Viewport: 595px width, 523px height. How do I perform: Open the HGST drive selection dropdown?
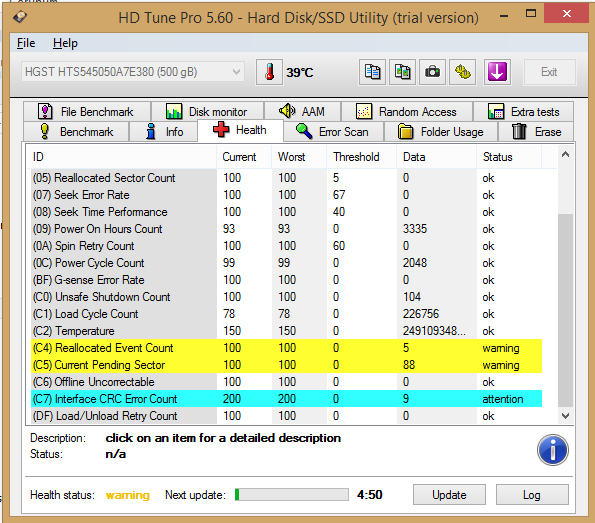point(133,72)
